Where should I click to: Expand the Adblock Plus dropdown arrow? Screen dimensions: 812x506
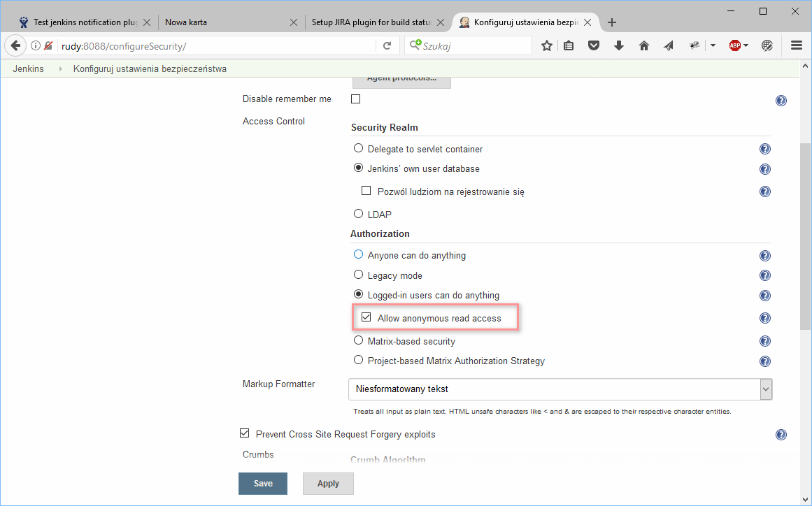(x=746, y=45)
